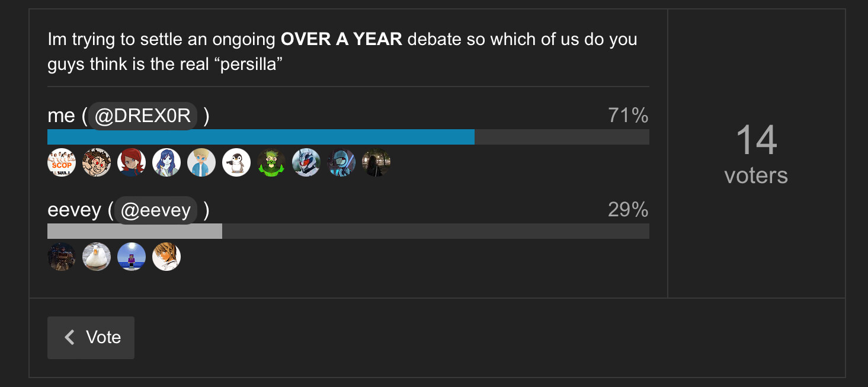
Task: Click the blue 71% poll result bar
Action: pos(261,137)
